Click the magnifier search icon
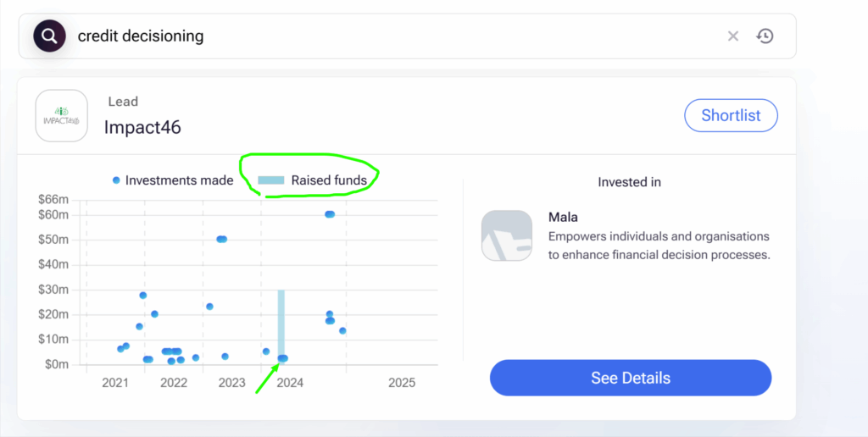Image resolution: width=868 pixels, height=437 pixels. click(49, 36)
